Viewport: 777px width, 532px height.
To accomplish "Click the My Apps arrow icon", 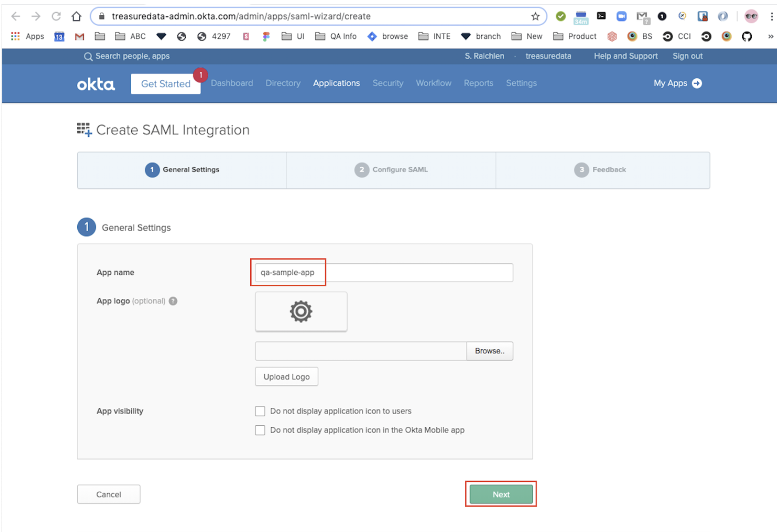I will tap(697, 83).
